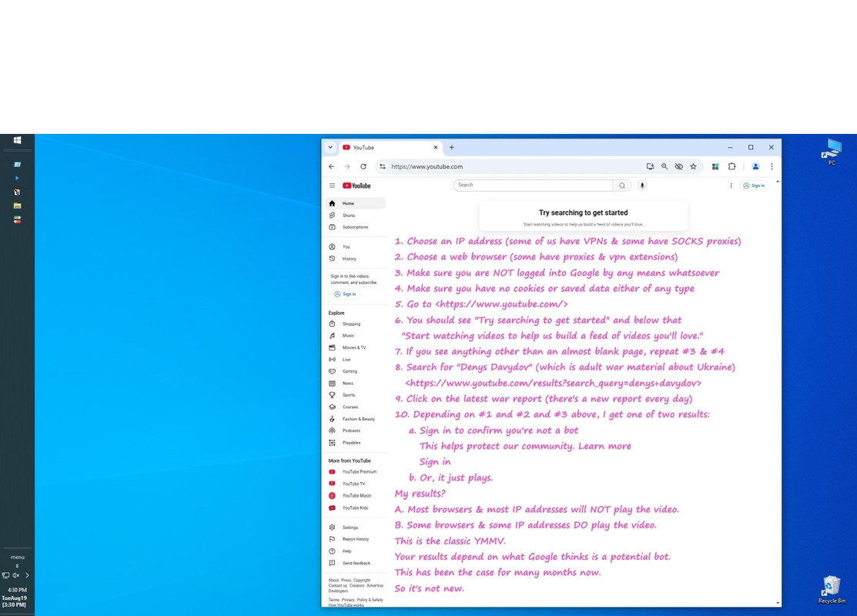Screen dimensions: 857x616
Task: Click the crossed-eye tracking protection icon
Action: 679,166
